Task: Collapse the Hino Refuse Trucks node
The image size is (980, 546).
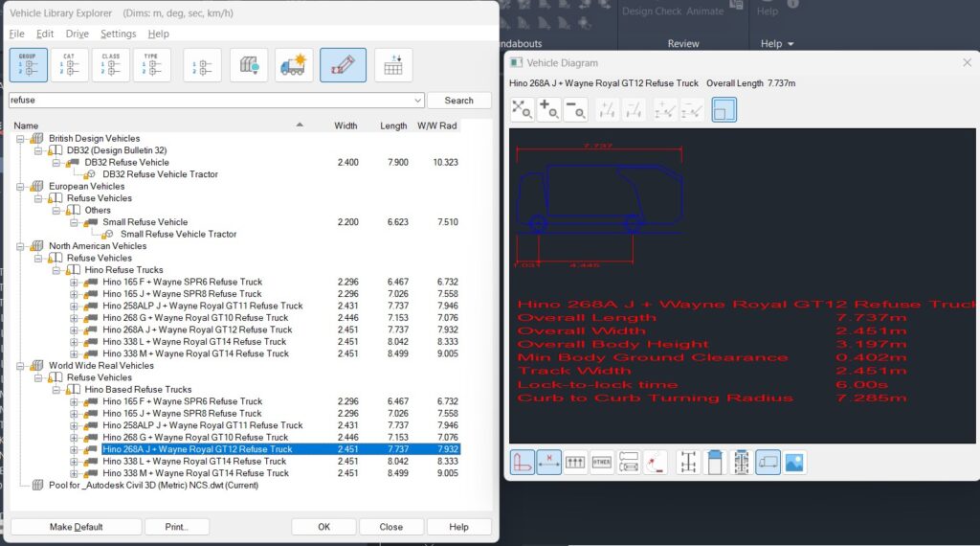Action: tap(56, 270)
